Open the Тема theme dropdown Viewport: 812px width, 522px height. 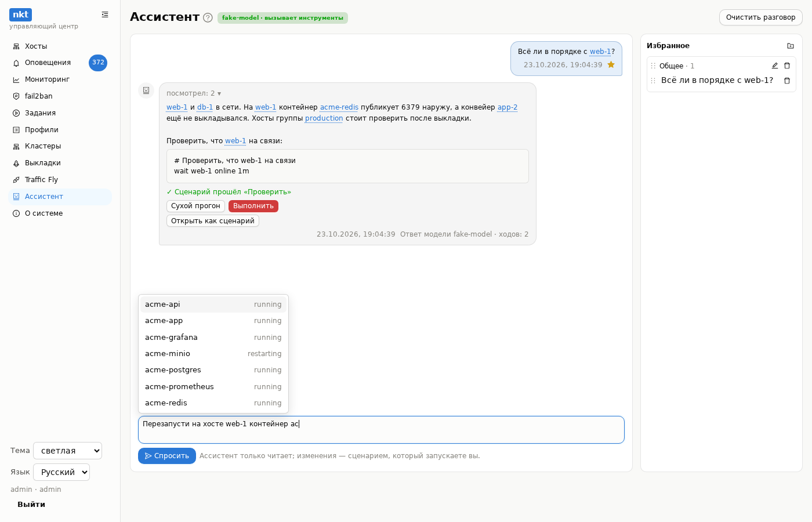point(67,451)
